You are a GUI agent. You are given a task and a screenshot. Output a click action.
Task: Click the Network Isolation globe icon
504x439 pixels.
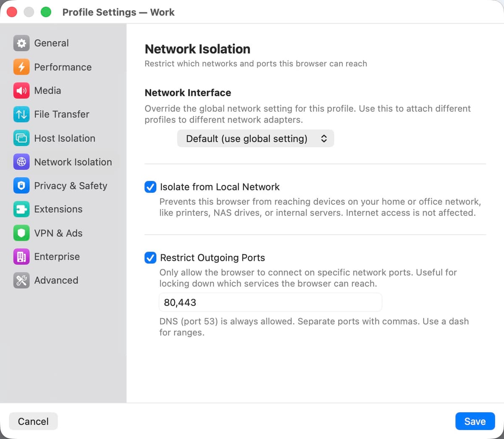coord(21,162)
